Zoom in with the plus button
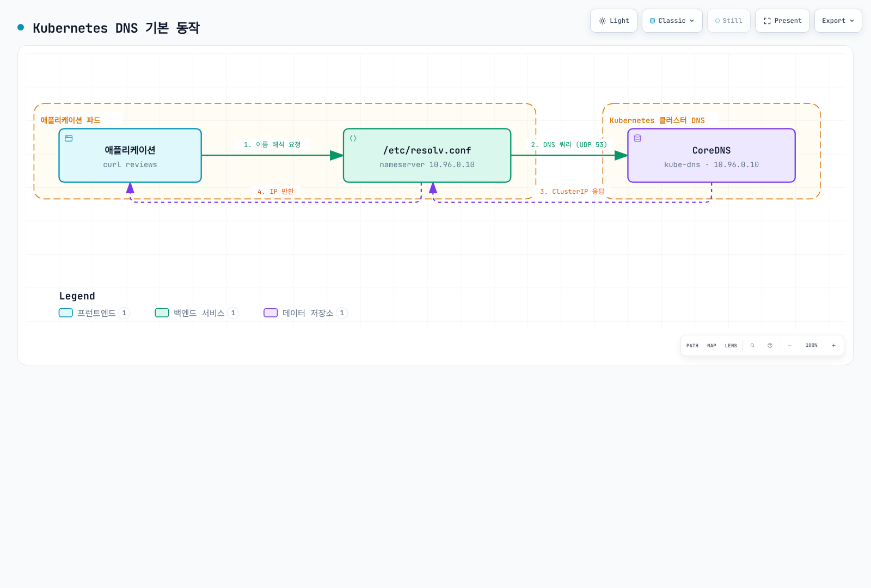Viewport: 871px width, 588px height. [833, 346]
